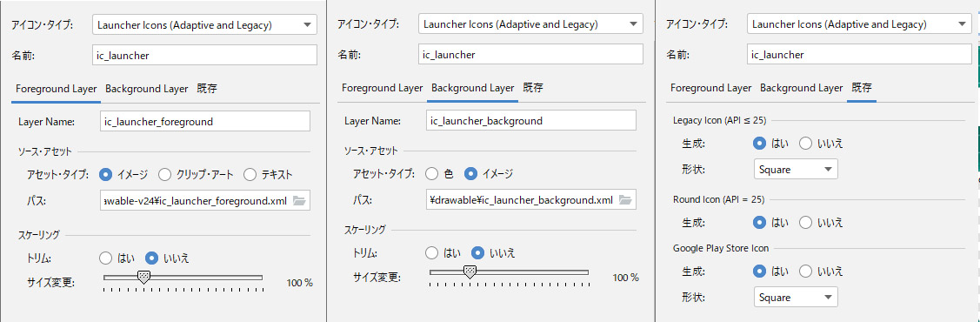The width and height of the screenshot is (980, 322).
Task: Set Round Icon 生成 to はい
Action: pyautogui.click(x=760, y=222)
